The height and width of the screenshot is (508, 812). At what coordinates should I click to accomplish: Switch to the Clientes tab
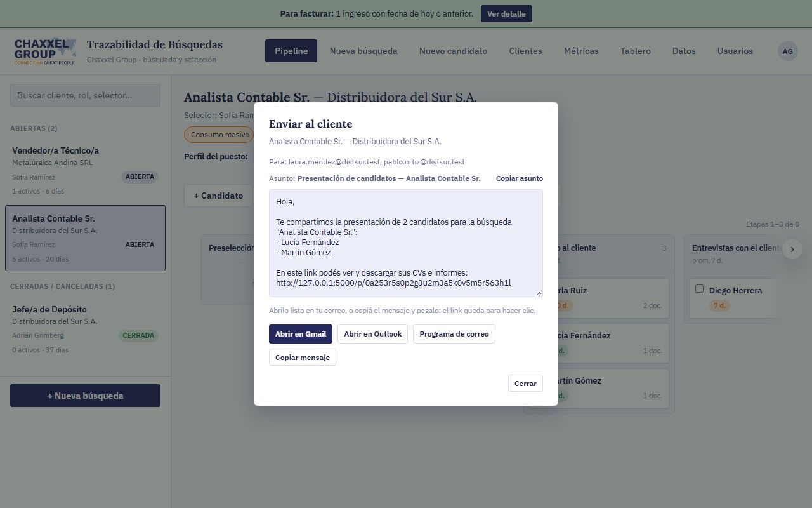pos(525,51)
